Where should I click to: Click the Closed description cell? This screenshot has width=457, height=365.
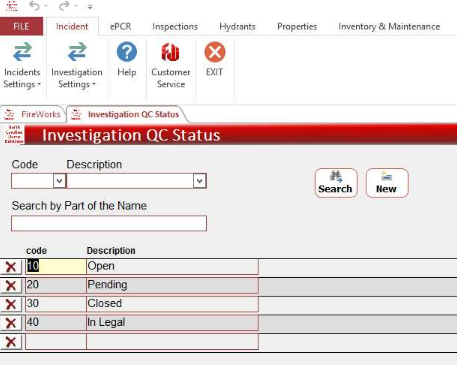coord(172,304)
